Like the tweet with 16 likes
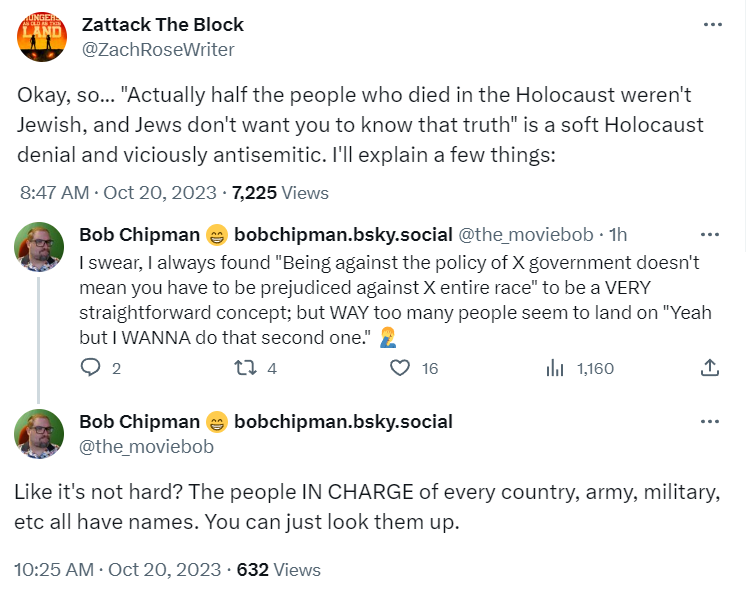Viewport: 750px width, 592px height. click(x=400, y=368)
